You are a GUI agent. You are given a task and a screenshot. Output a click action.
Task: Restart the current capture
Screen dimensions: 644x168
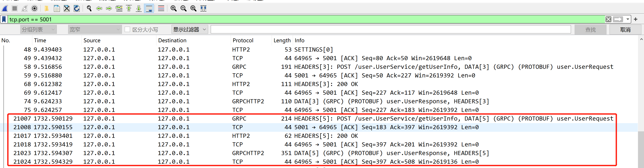click(x=25, y=8)
